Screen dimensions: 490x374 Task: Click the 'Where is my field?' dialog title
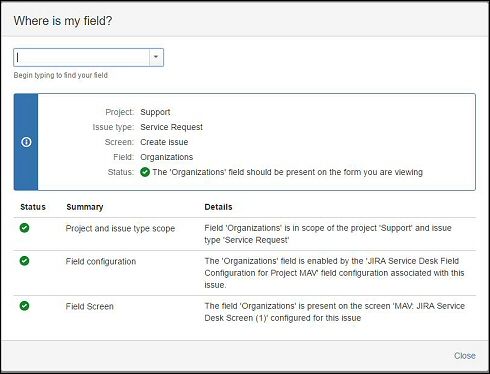[63, 21]
